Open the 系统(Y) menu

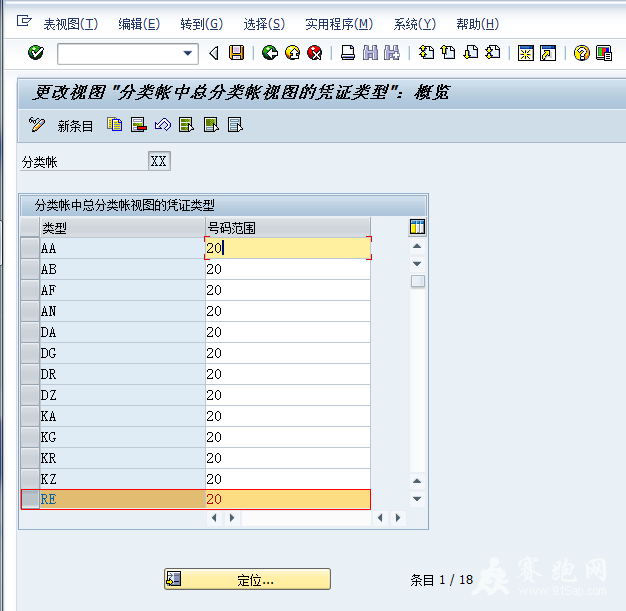tap(414, 24)
